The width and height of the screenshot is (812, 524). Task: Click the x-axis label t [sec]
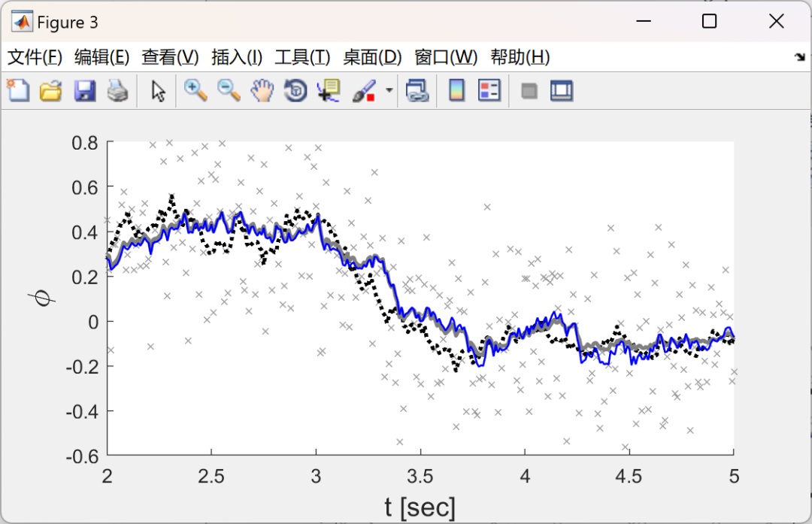pos(420,507)
